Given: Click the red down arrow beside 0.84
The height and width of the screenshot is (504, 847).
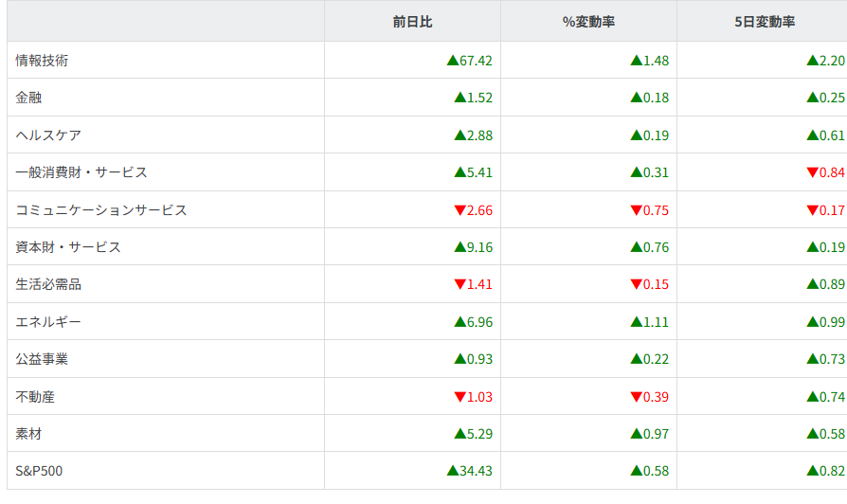Looking at the screenshot, I should [812, 172].
